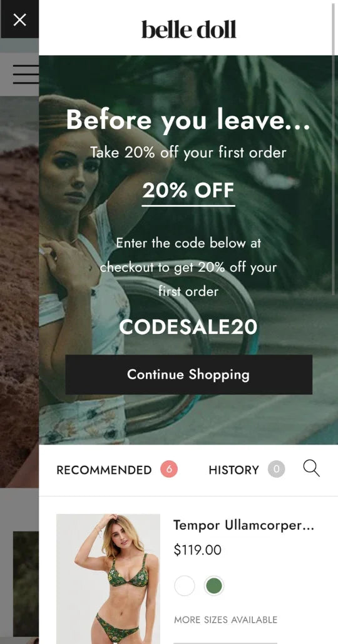Screen dimensions: 338x644
Task: Click the pink badge showing 6
Action: [x=169, y=469]
